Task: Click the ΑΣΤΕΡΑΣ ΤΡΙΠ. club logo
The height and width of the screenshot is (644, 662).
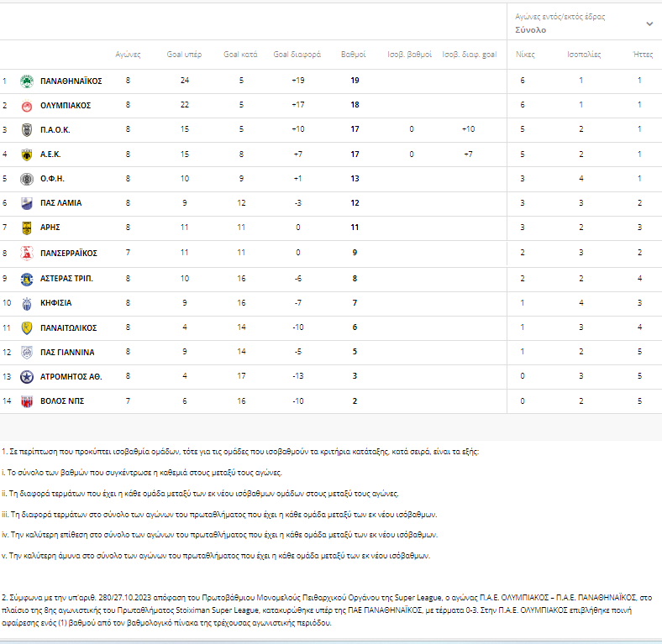Action: point(26,278)
